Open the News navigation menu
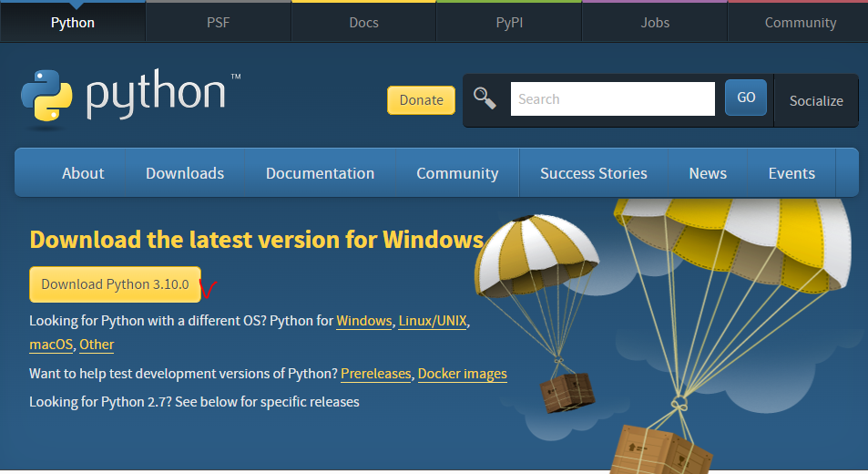The image size is (868, 474). [x=708, y=173]
